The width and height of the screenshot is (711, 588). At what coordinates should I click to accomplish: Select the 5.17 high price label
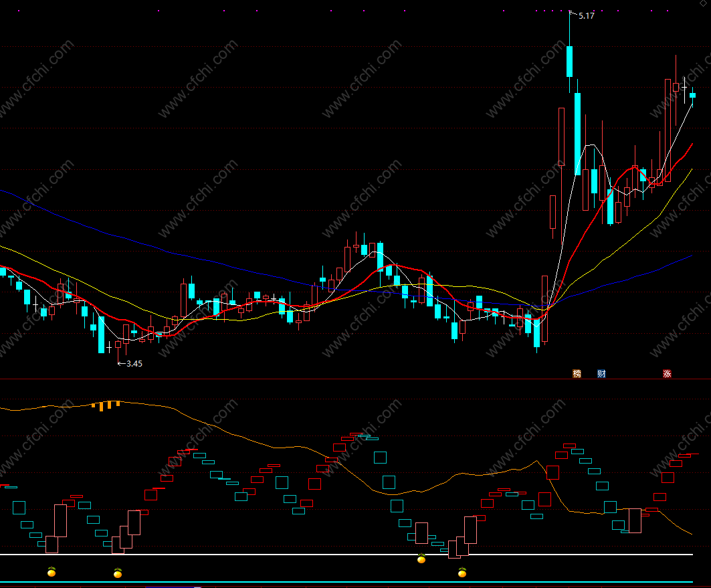(587, 16)
